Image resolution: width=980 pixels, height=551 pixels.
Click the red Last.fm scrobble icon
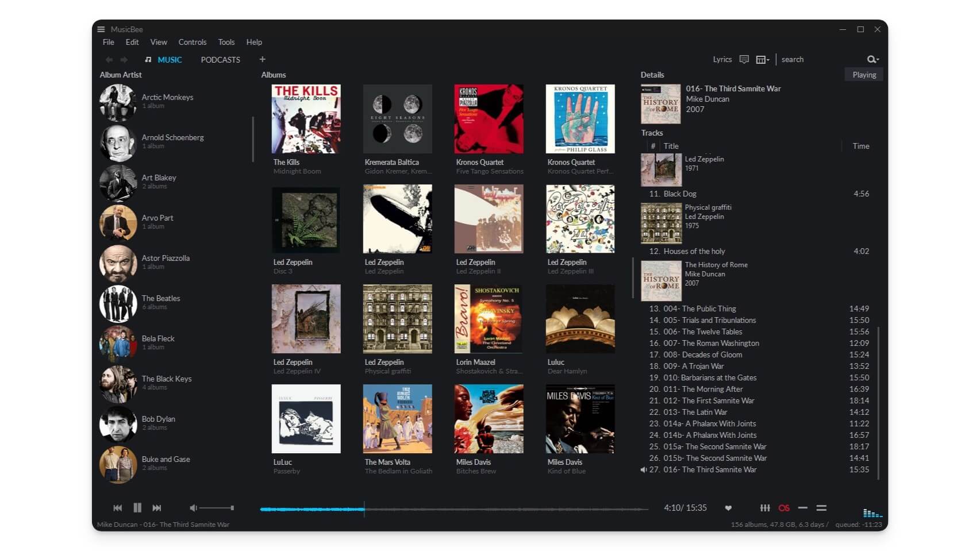pyautogui.click(x=783, y=508)
